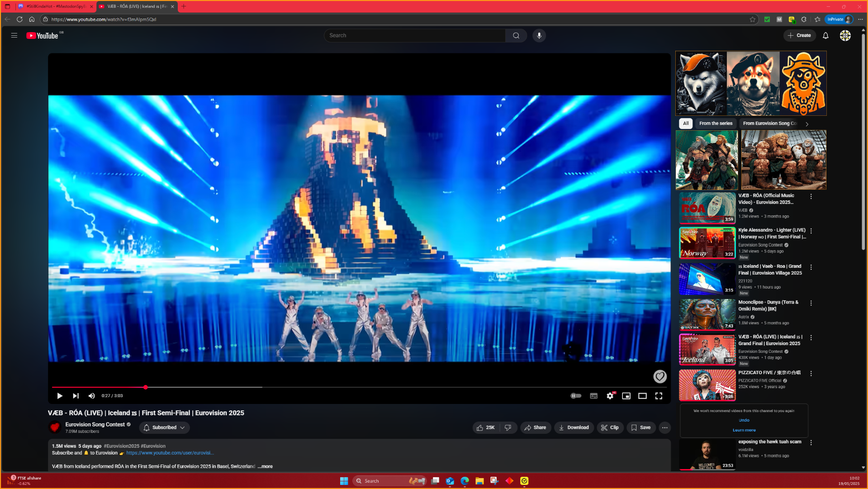Add page to favorites star
The width and height of the screenshot is (868, 489).
click(x=752, y=19)
